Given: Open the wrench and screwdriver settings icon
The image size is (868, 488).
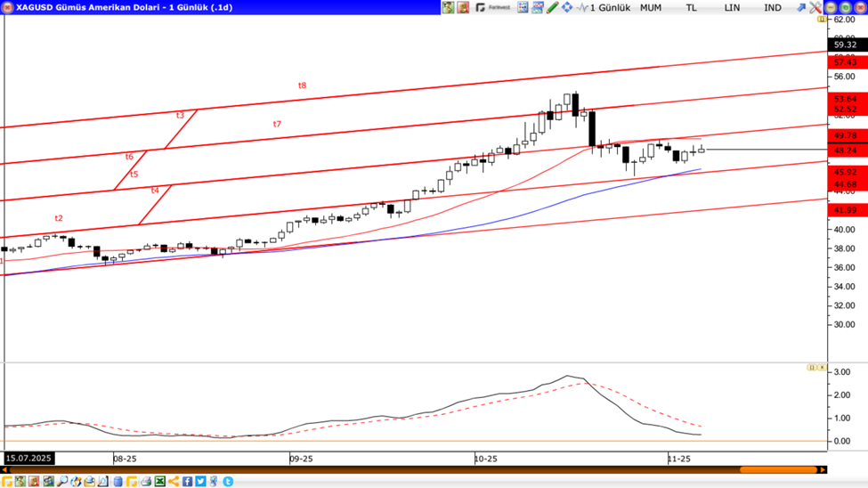Looking at the screenshot, I should (815, 7).
